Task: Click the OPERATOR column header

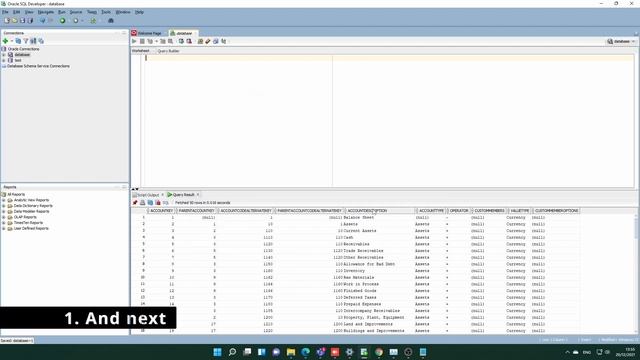Action: click(x=459, y=211)
